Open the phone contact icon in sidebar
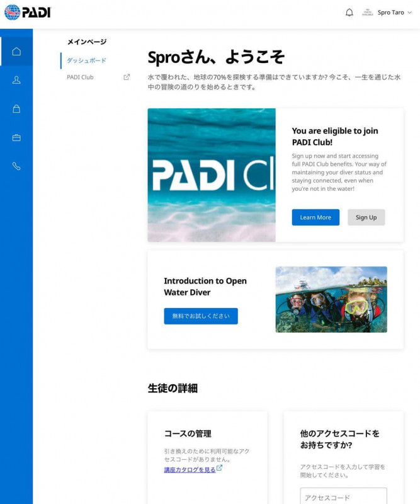The image size is (420, 504). coord(16,166)
